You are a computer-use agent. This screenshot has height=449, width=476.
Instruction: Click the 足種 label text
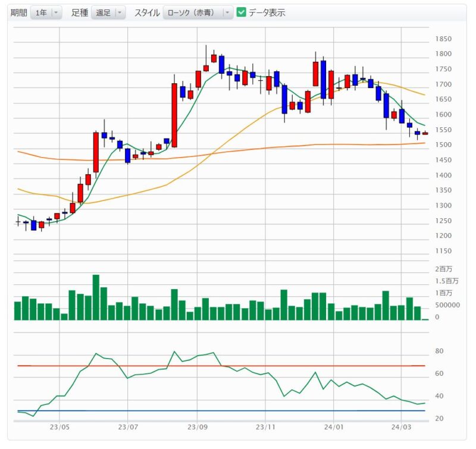80,12
